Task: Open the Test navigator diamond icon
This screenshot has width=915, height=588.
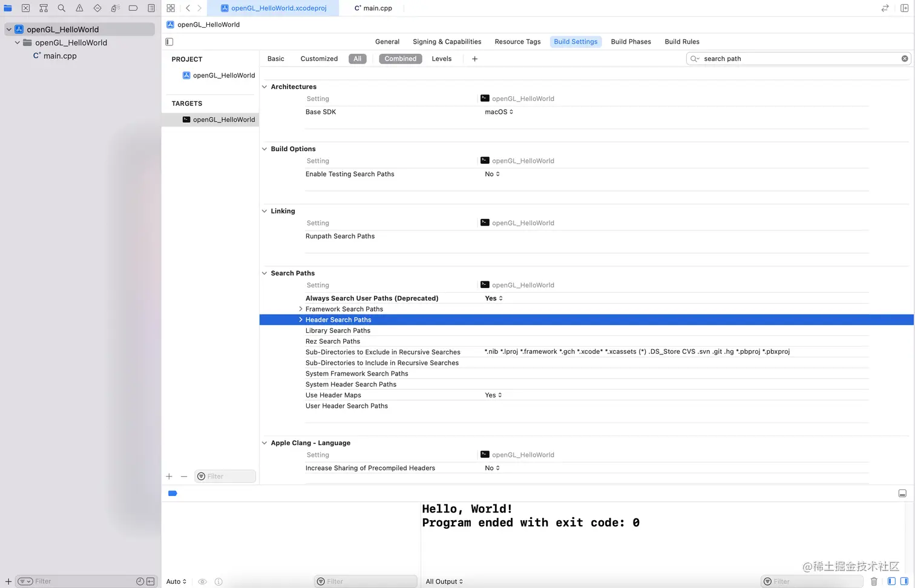Action: point(97,8)
